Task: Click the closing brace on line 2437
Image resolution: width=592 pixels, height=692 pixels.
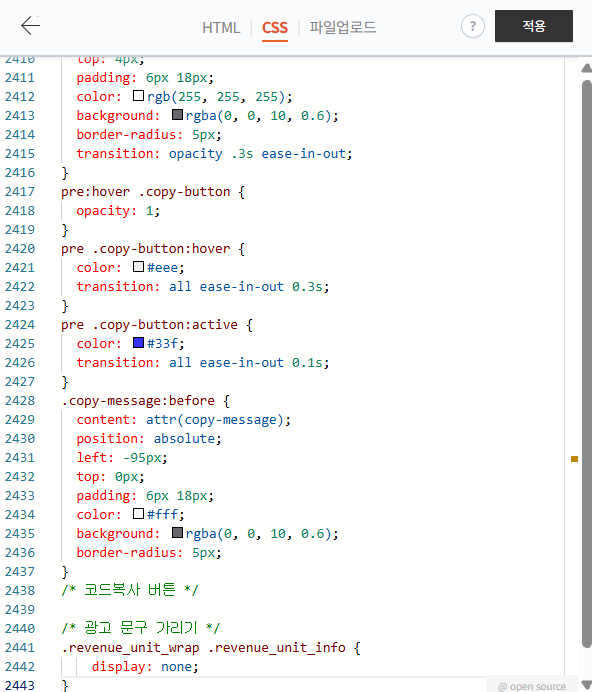Action: pos(65,572)
